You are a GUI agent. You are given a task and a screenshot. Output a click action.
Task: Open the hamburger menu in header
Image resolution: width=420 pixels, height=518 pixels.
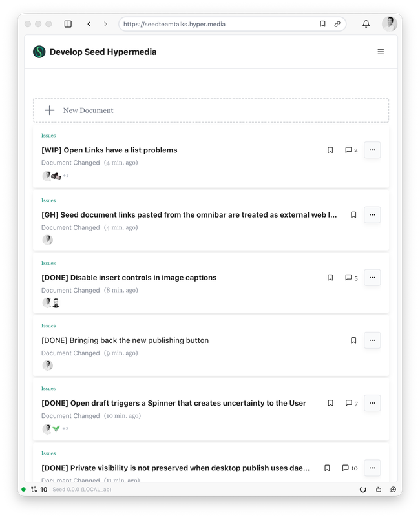pyautogui.click(x=381, y=52)
